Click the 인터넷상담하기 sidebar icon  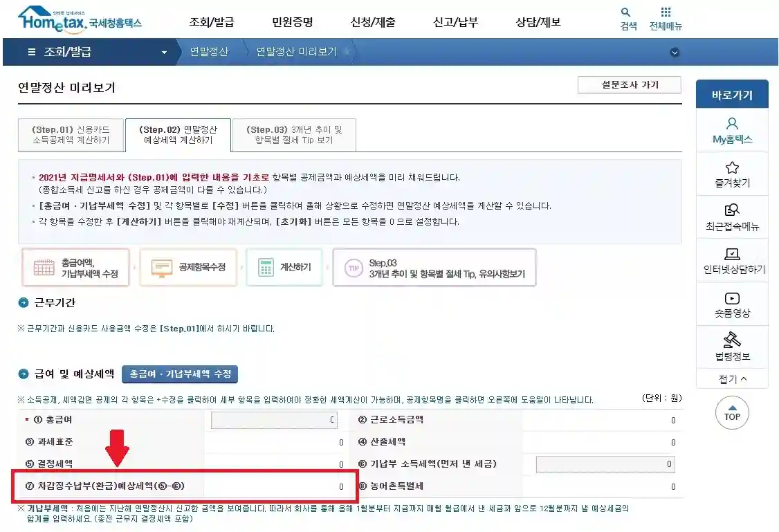[732, 255]
